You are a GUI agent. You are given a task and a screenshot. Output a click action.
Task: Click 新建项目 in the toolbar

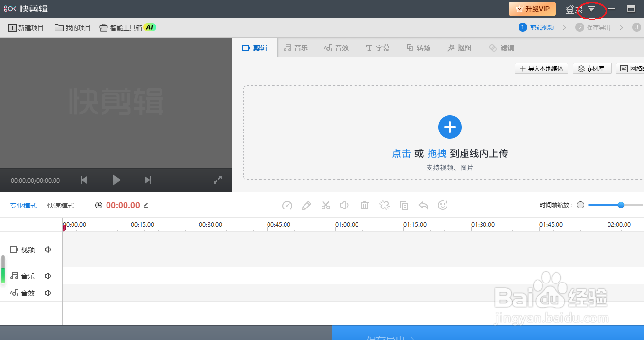(x=26, y=28)
